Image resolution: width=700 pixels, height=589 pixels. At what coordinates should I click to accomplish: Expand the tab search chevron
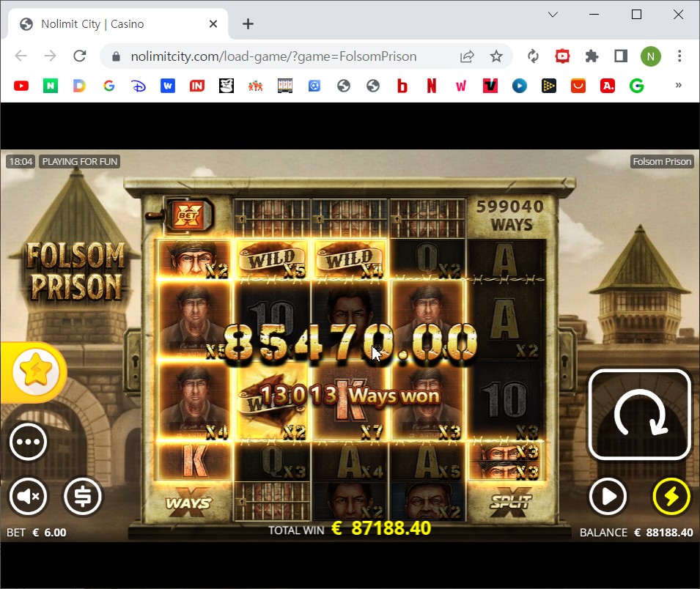coord(553,15)
